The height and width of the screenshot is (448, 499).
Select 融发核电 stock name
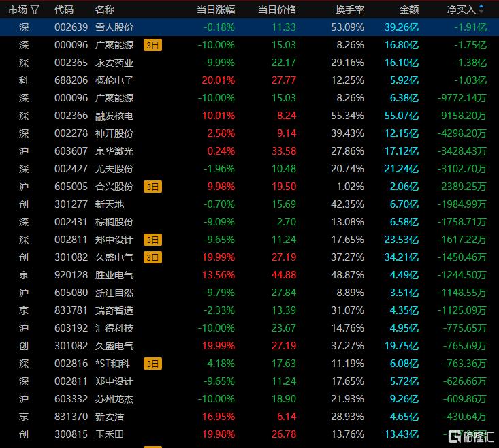coord(114,116)
